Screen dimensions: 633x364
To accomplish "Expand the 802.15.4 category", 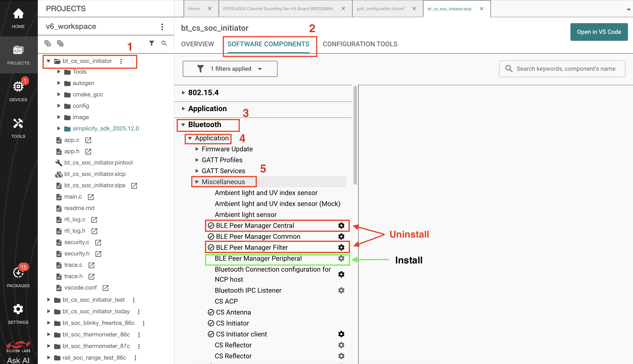I will tap(183, 93).
